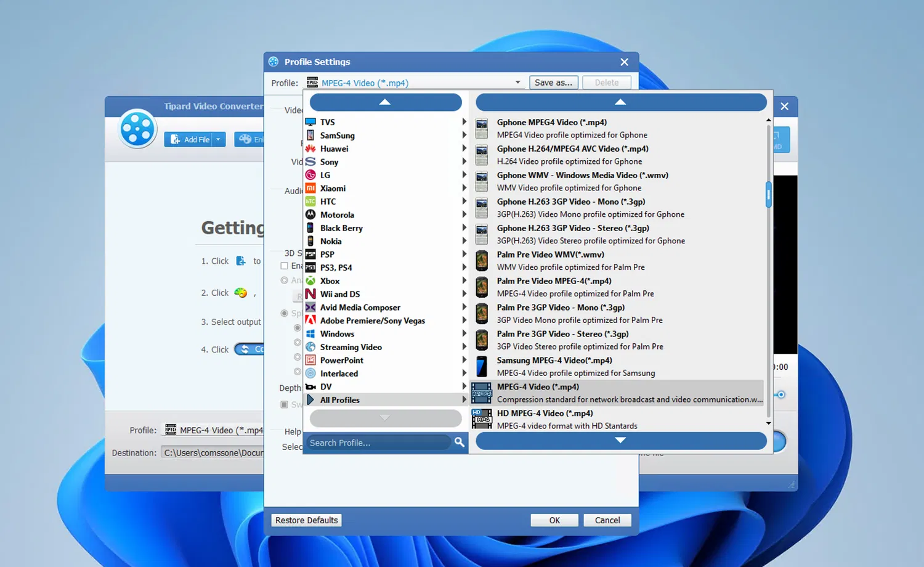Viewport: 924px width, 567px height.
Task: Click the scrollbar down arrow in profile list
Action: pyautogui.click(x=769, y=423)
